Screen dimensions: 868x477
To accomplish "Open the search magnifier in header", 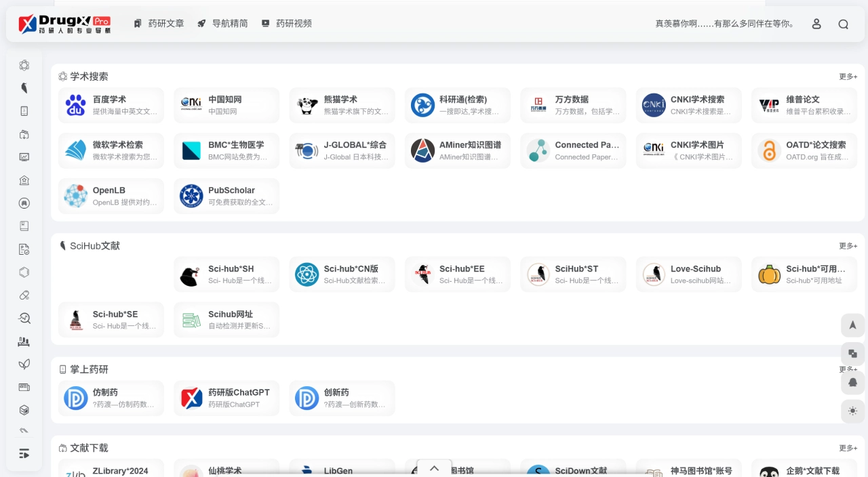I will 843,24.
